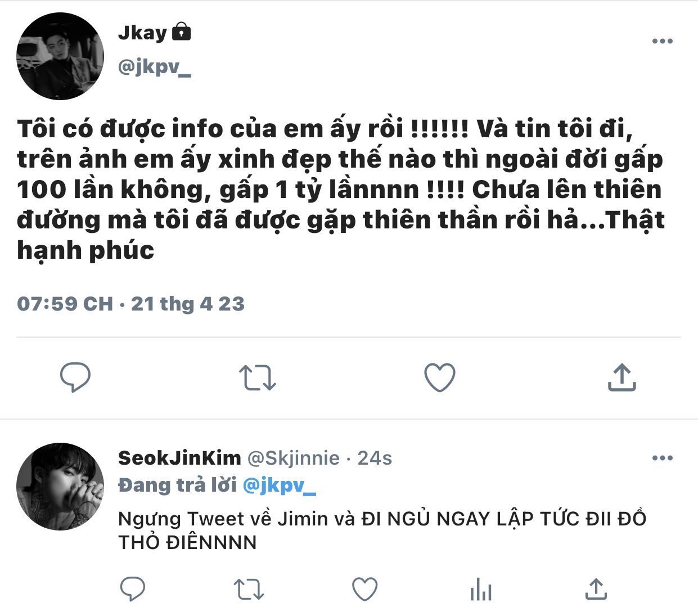Reply to Jkay's main tweet

click(75, 377)
